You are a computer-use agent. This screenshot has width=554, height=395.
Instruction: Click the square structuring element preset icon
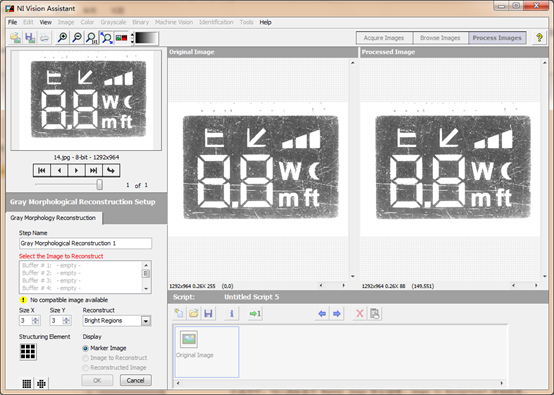click(x=26, y=383)
